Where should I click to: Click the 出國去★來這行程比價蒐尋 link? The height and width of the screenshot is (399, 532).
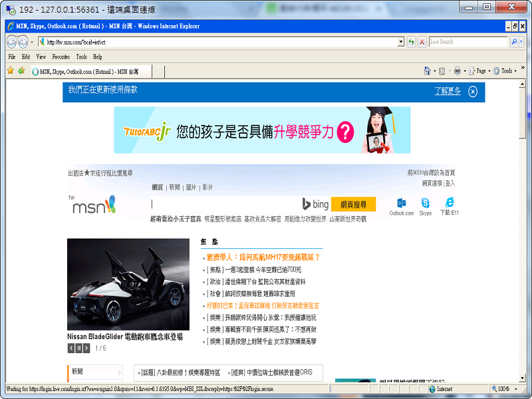[100, 173]
